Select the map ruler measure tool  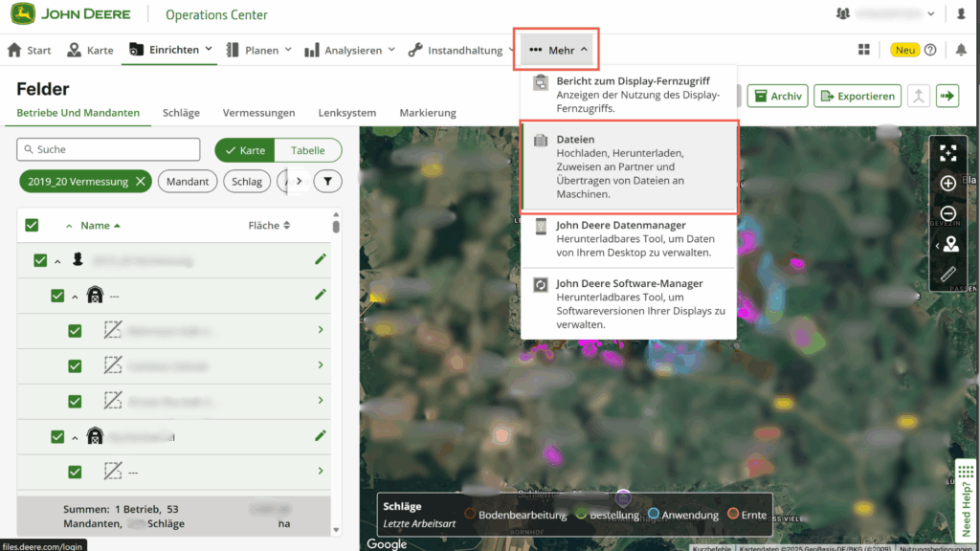(947, 274)
